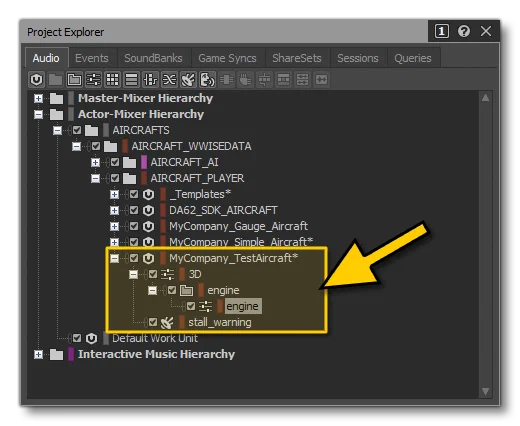520x426 pixels.
Task: Expand the AIRCRAFT_AI folder
Action: pyautogui.click(x=95, y=162)
